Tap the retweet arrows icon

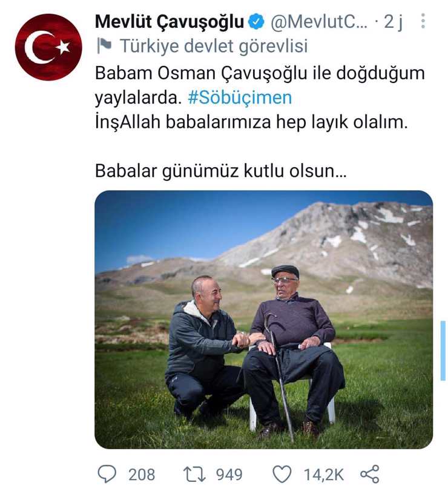click(x=194, y=474)
